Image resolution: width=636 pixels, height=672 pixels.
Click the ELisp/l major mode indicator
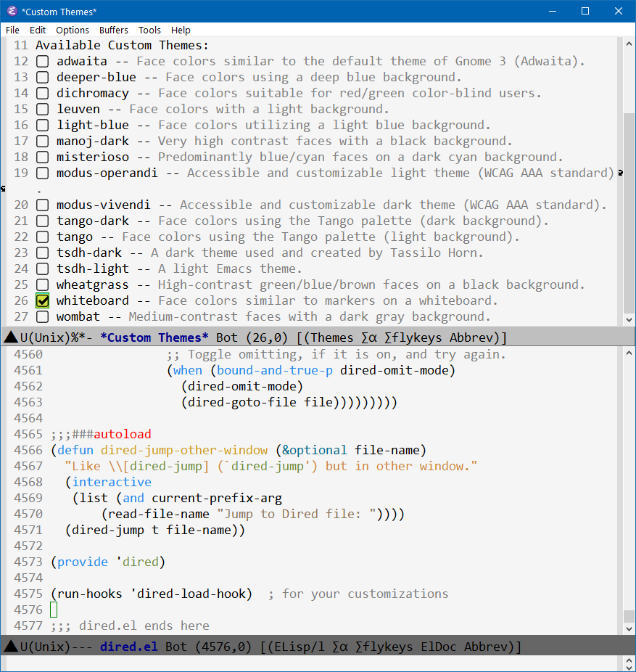(x=300, y=647)
